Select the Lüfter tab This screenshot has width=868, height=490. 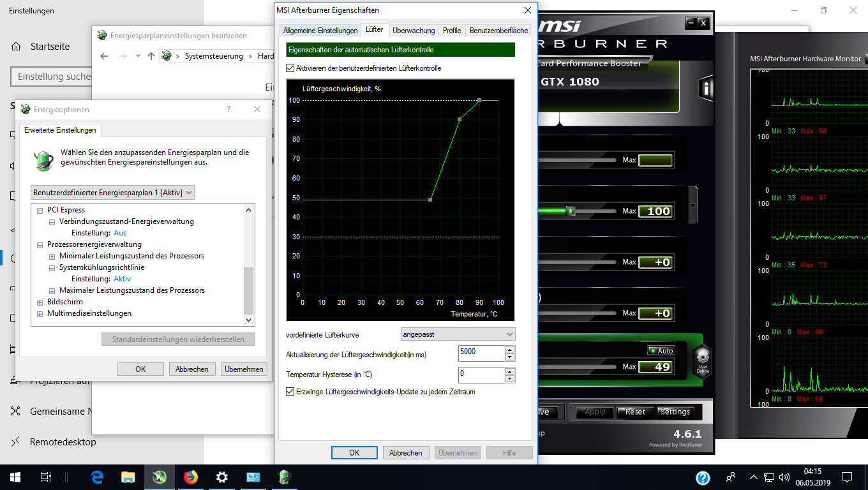[375, 29]
